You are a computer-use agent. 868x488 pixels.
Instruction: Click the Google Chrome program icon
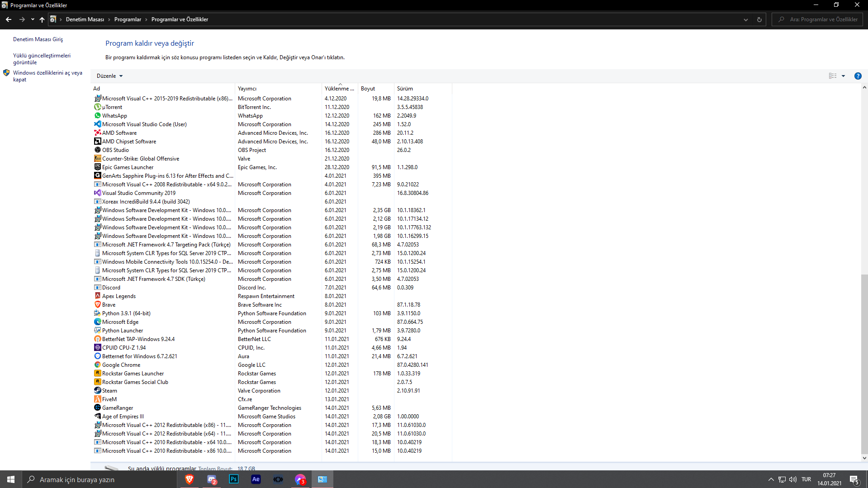97,365
